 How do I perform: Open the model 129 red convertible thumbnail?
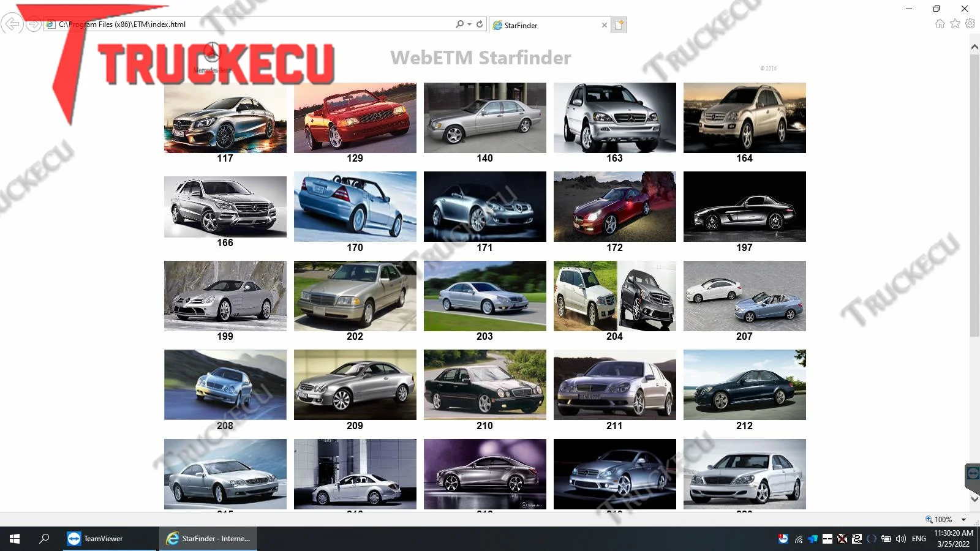point(355,118)
